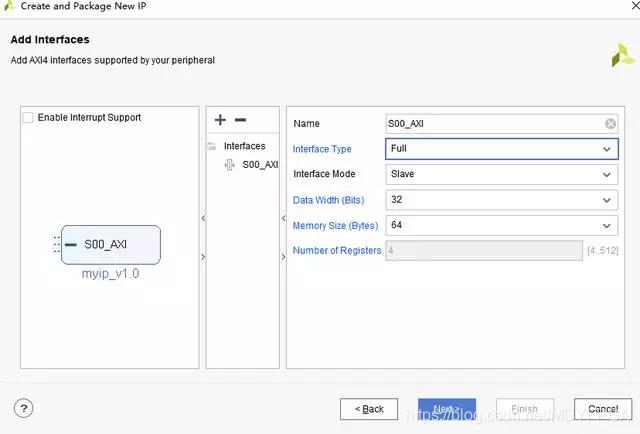Enable Interrupt Support checkbox
The height and width of the screenshot is (434, 640).
coord(28,118)
